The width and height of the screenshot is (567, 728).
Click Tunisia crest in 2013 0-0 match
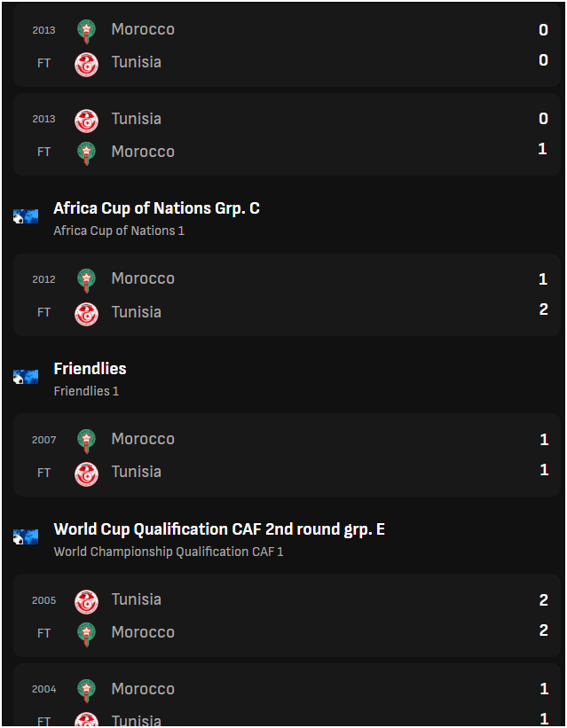point(86,65)
